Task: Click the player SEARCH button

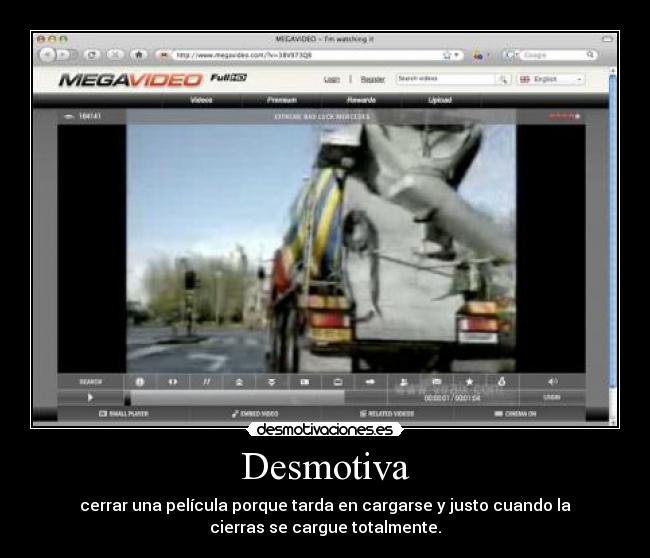Action: [90, 382]
